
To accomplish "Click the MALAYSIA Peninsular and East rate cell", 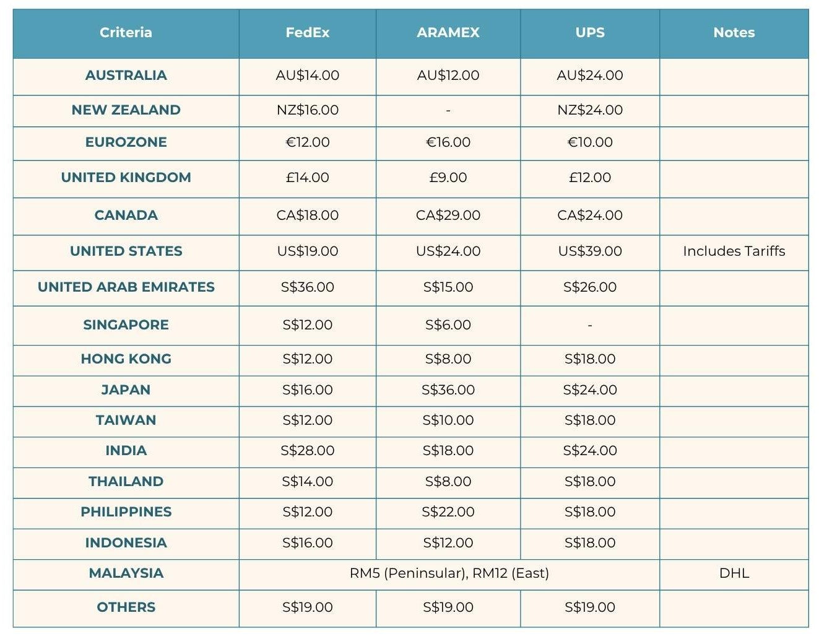I will click(449, 573).
